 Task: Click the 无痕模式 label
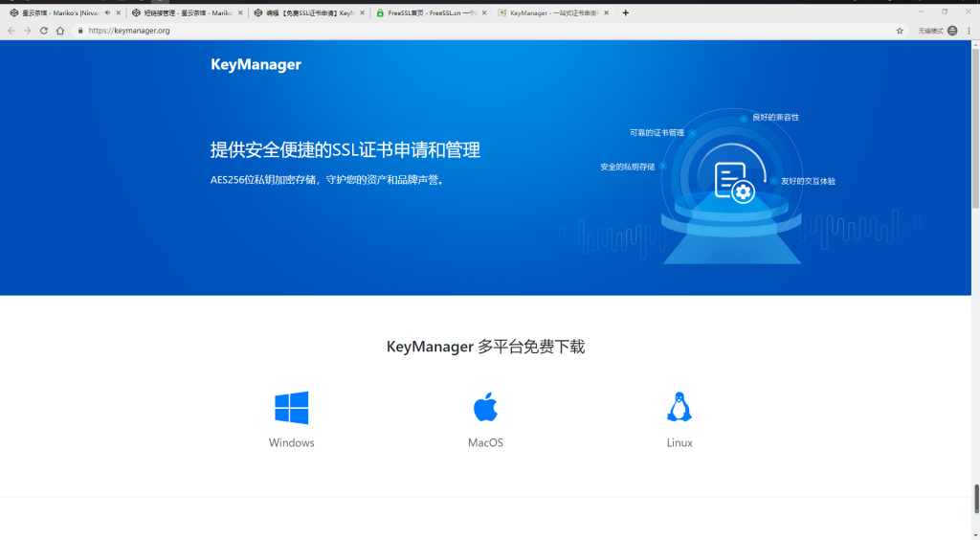(x=930, y=31)
